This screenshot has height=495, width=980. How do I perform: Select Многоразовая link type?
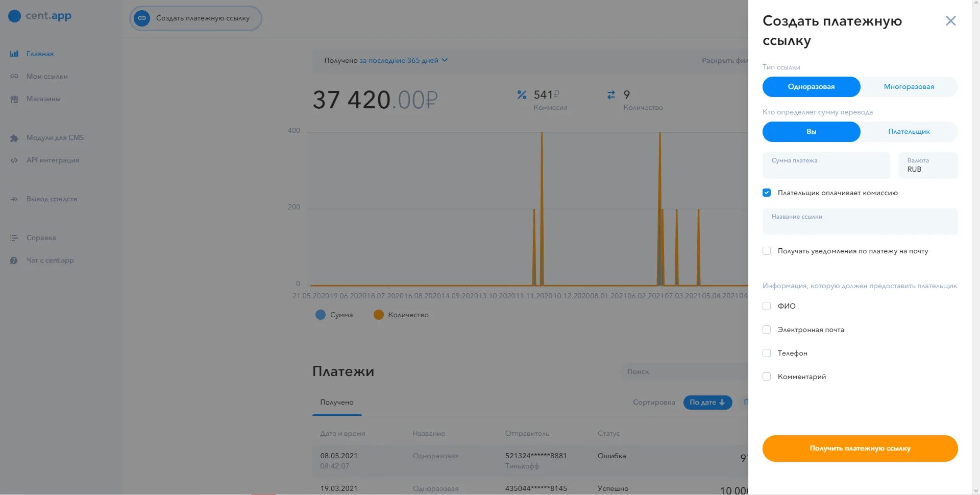(909, 87)
